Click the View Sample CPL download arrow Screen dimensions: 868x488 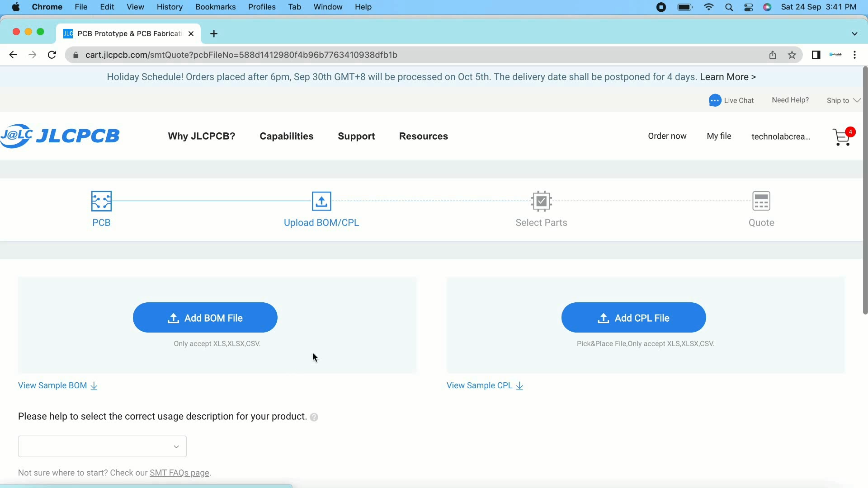[x=519, y=385]
